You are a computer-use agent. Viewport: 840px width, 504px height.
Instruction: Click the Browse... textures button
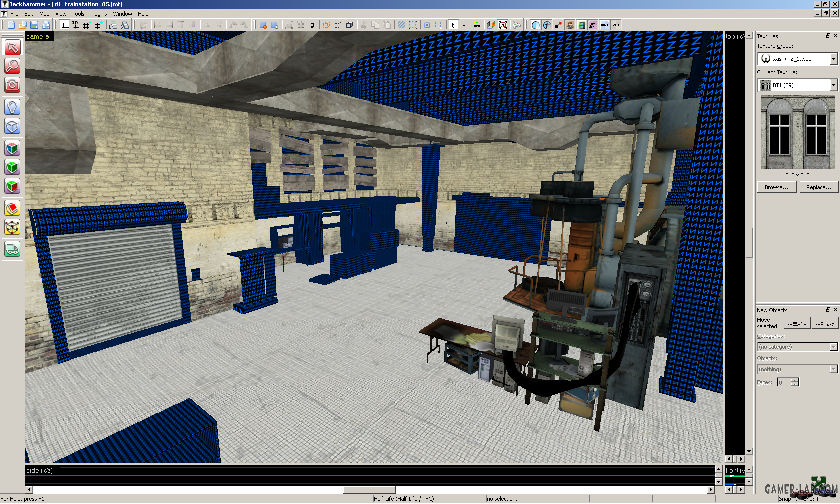coord(776,187)
